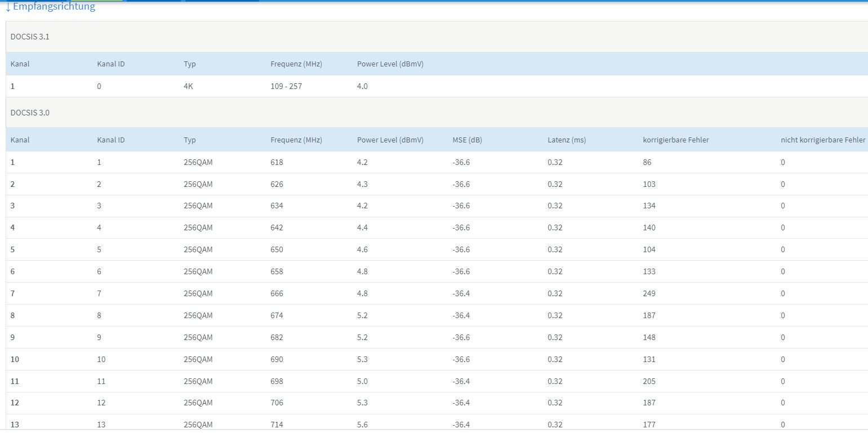
Task: Click Power Level header in DOCSIS 3.1 table
Action: [390, 64]
